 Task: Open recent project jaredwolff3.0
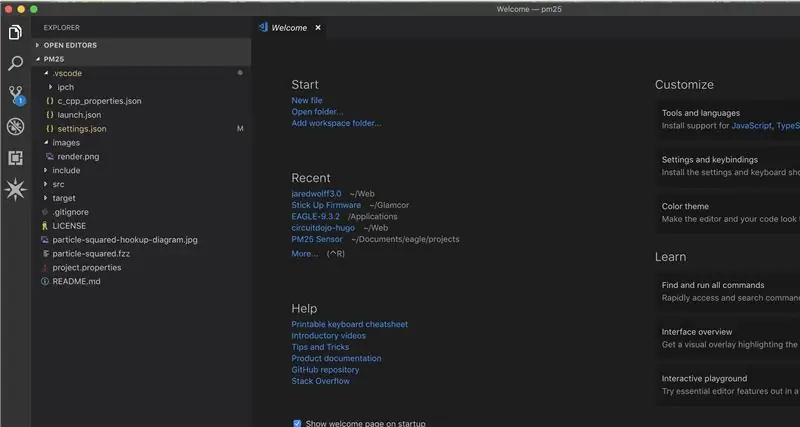tap(316, 194)
